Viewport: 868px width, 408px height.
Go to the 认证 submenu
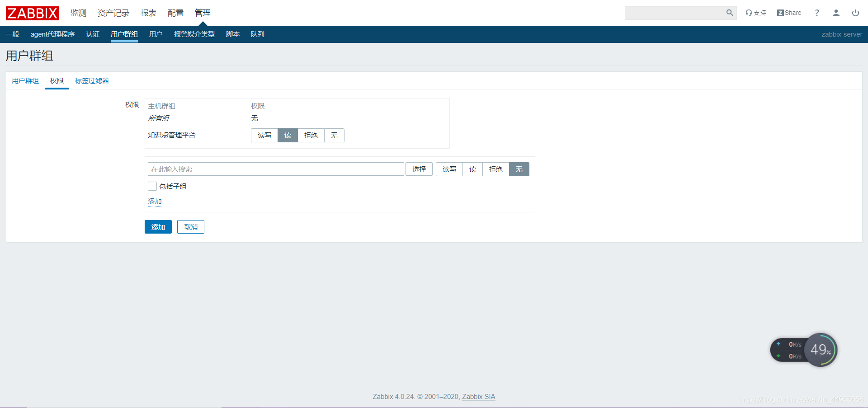93,34
